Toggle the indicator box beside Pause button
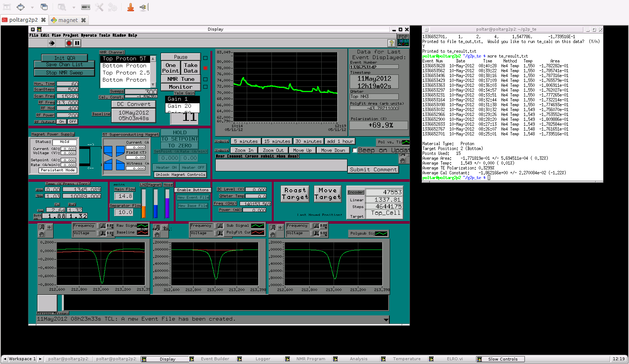The image size is (629, 364). 205,58
